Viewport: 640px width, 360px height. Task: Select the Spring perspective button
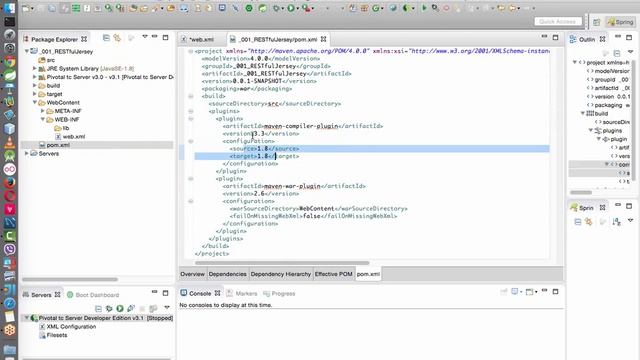click(621, 22)
